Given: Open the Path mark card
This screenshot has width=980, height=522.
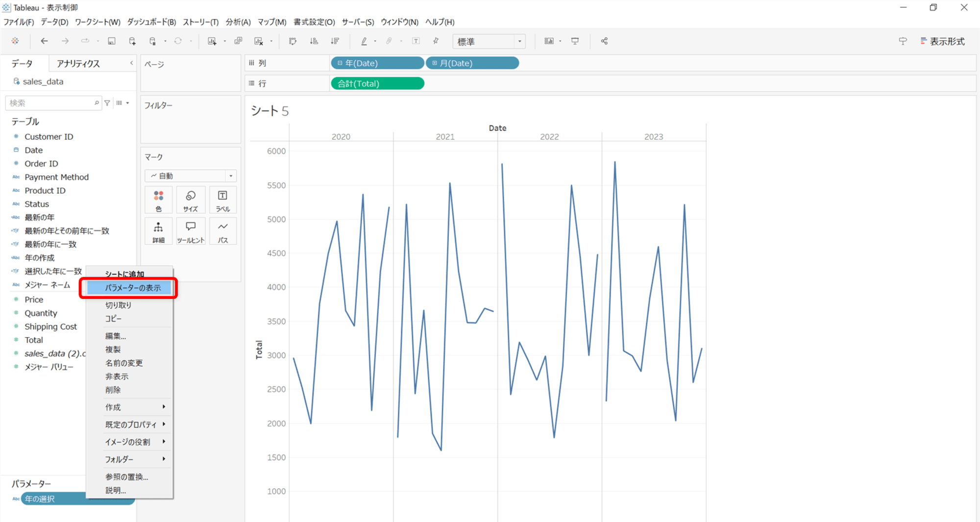Looking at the screenshot, I should (223, 231).
